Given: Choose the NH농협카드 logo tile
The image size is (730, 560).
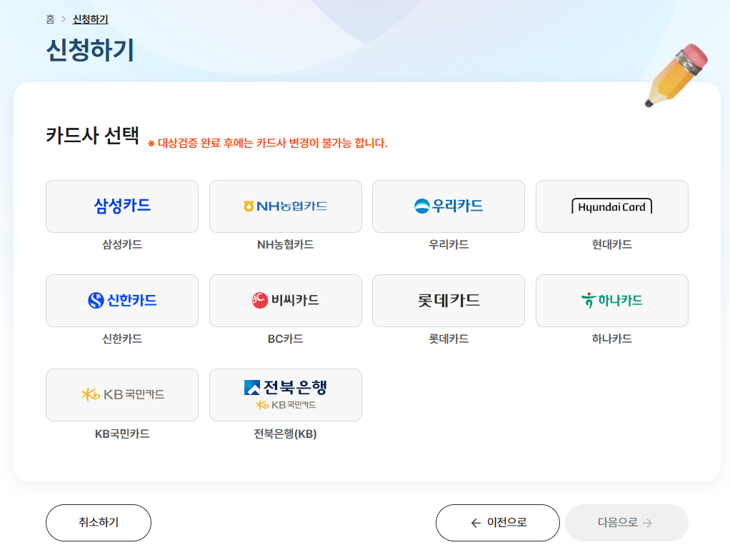Looking at the screenshot, I should coord(285,206).
